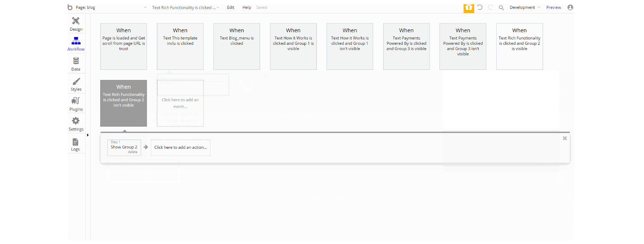
Task: Open the Data tab
Action: coord(76,64)
